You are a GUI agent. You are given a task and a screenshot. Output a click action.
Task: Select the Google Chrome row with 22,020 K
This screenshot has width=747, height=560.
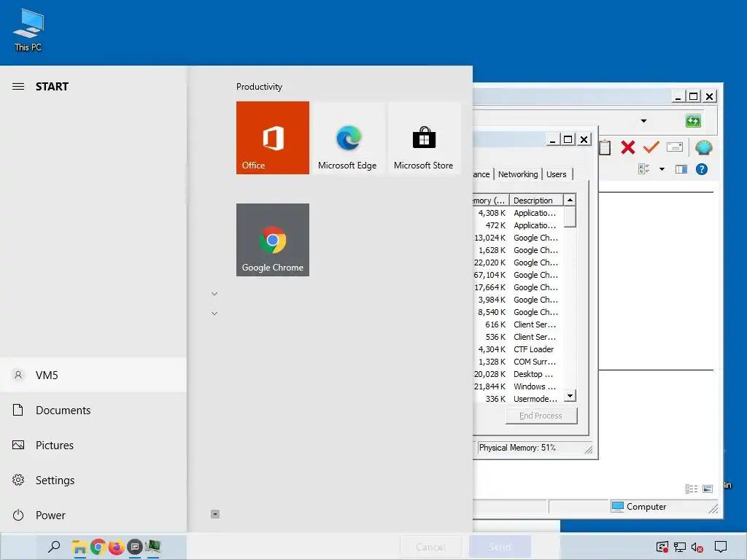[x=519, y=262]
